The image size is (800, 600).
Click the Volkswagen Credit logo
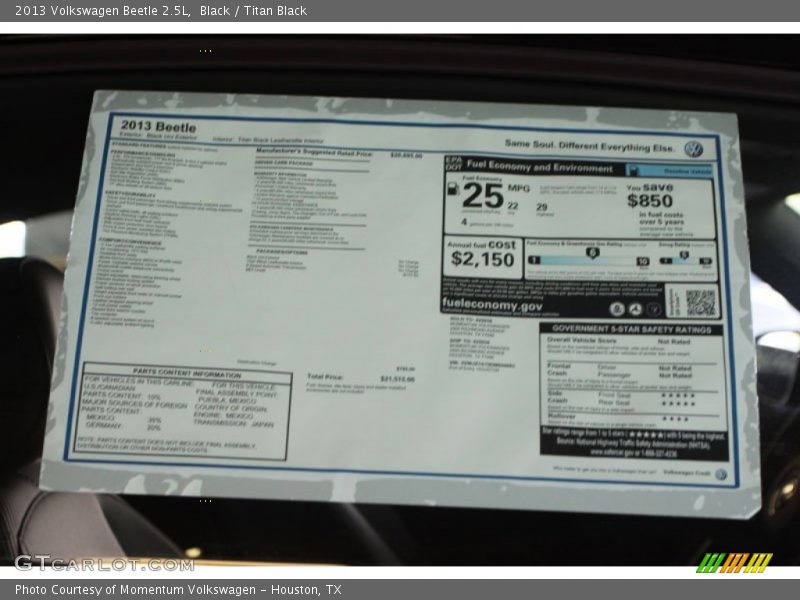click(x=720, y=474)
